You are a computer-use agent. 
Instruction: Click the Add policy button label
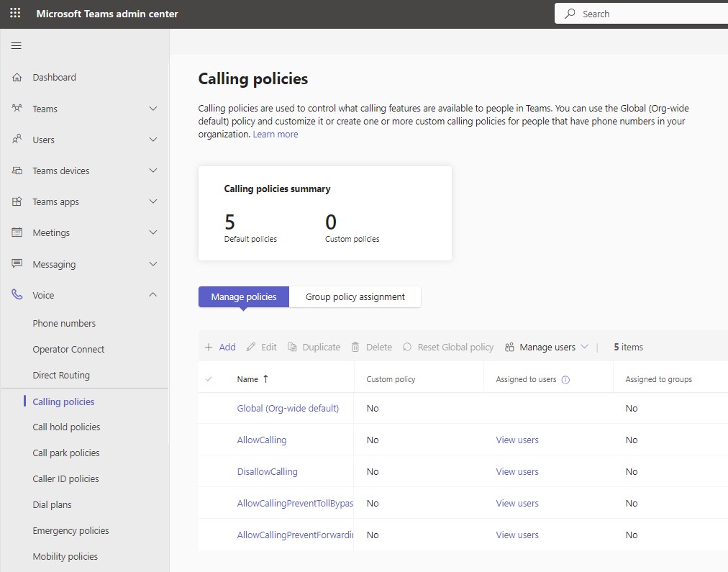(227, 348)
